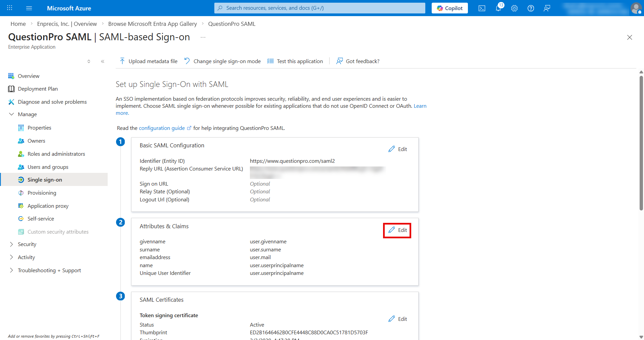This screenshot has height=340, width=644.
Task: Expand Troubleshooting + Support section
Action: click(11, 270)
